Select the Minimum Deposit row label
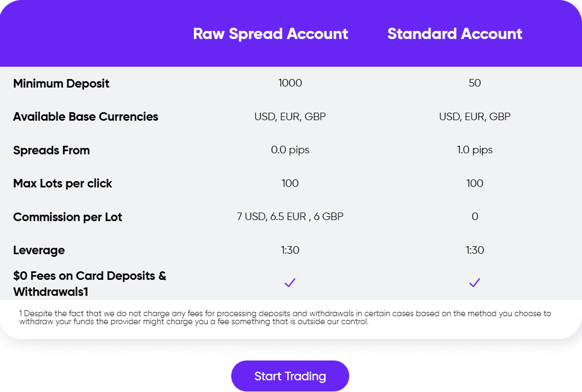This screenshot has height=392, width=582. coord(61,83)
